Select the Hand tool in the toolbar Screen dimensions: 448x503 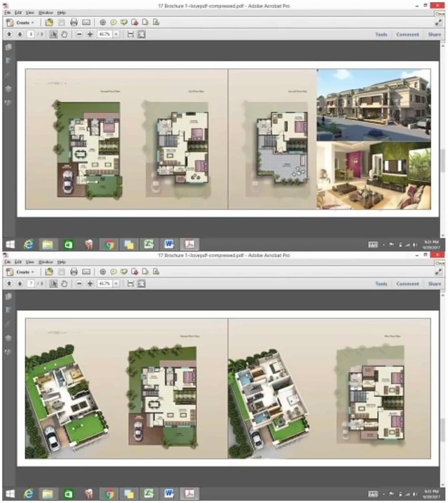click(65, 34)
